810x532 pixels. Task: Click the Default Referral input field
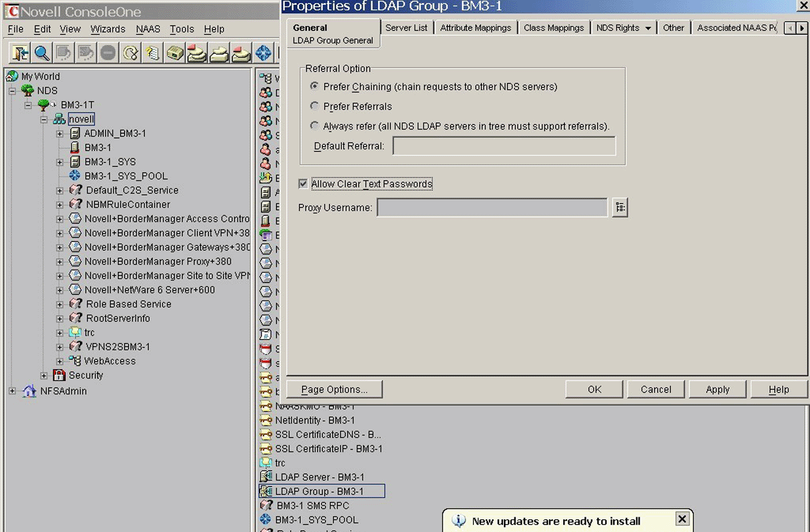click(504, 146)
